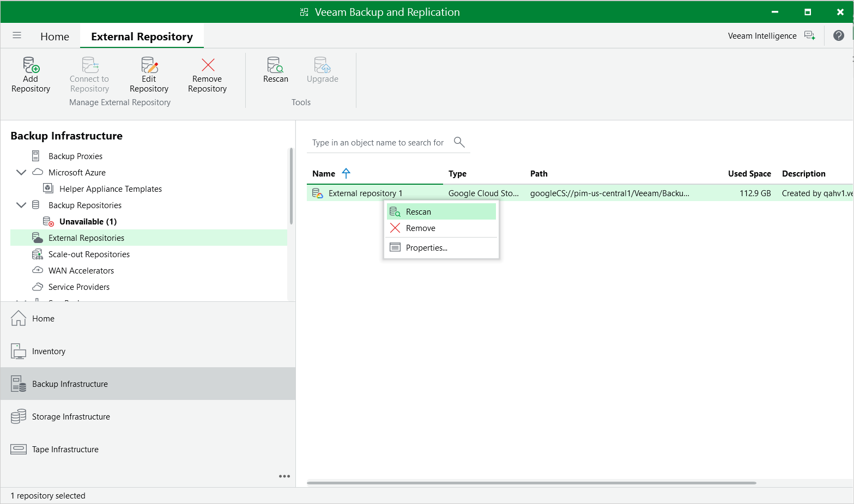Screen dimensions: 854x504
Task: Show more navigation options via the ellipsis
Action: tap(284, 476)
